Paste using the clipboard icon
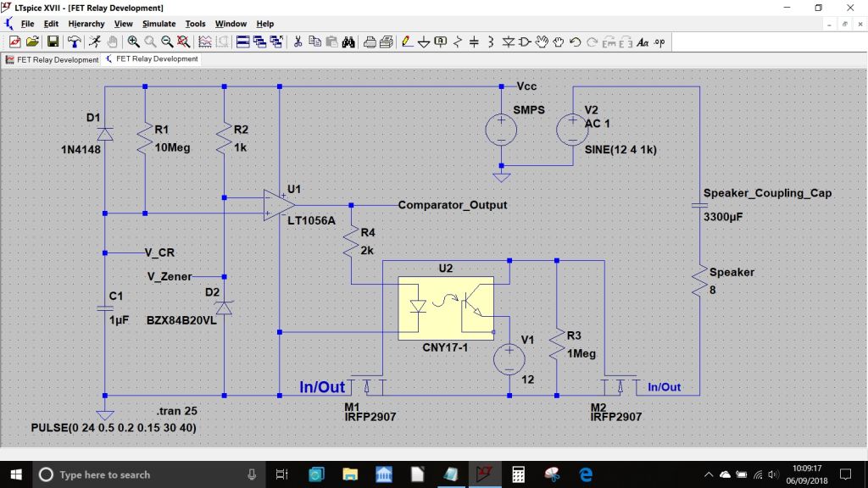This screenshot has height=488, width=868. click(x=331, y=42)
